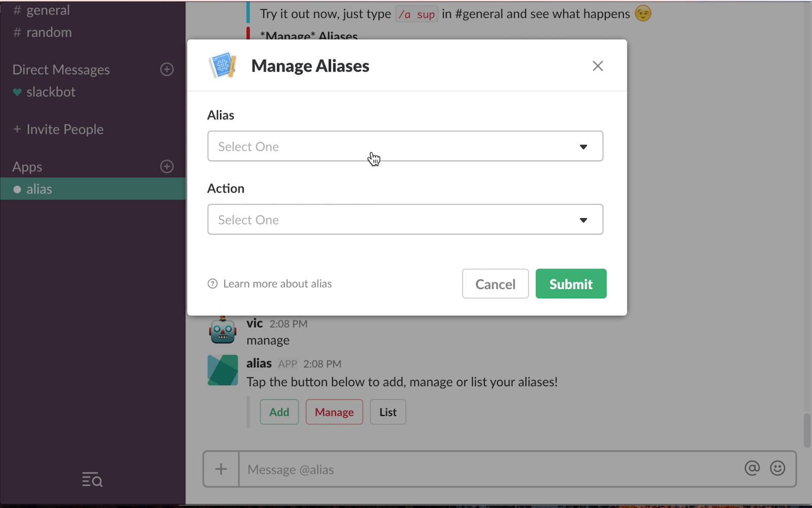This screenshot has width=812, height=508.
Task: Click the alias app green avatar
Action: [222, 370]
